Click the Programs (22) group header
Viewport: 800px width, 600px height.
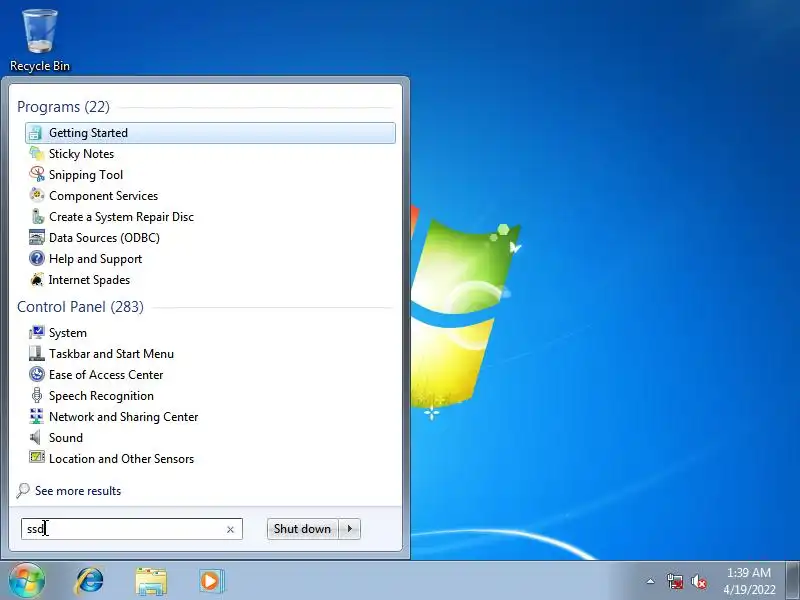[63, 107]
